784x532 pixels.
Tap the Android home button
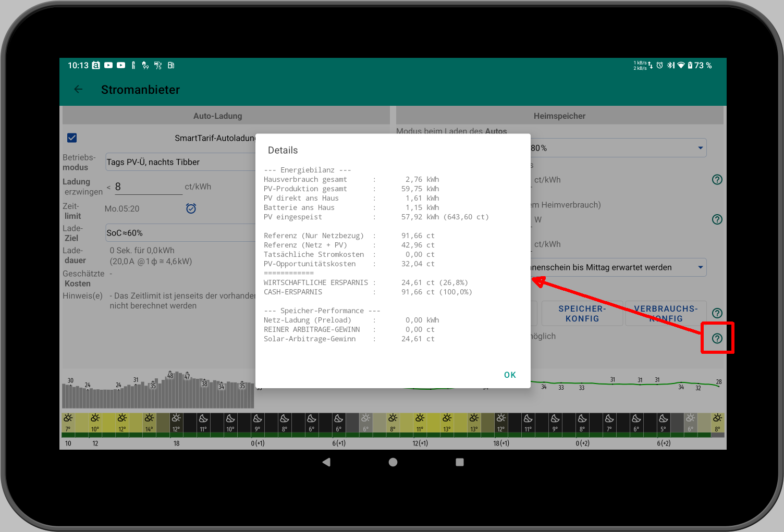coord(393,462)
